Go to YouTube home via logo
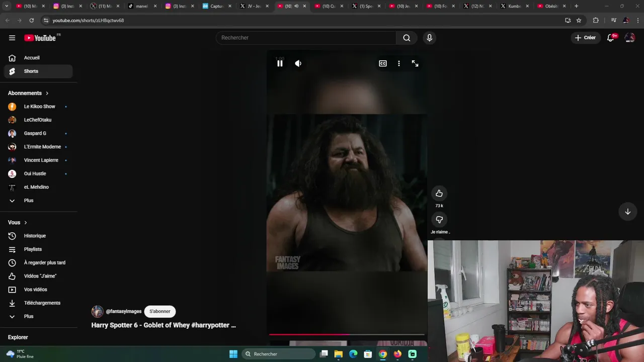 point(40,38)
